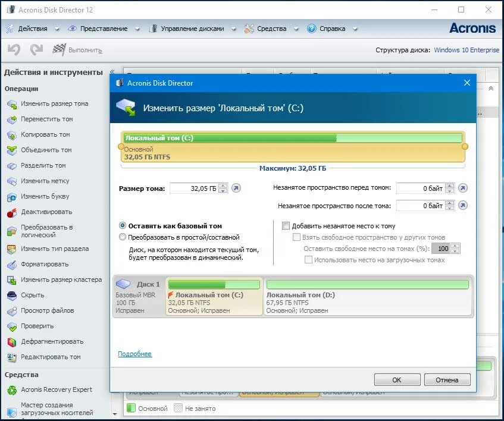
Task: Click the left resize handle of volume C
Action: (x=121, y=147)
